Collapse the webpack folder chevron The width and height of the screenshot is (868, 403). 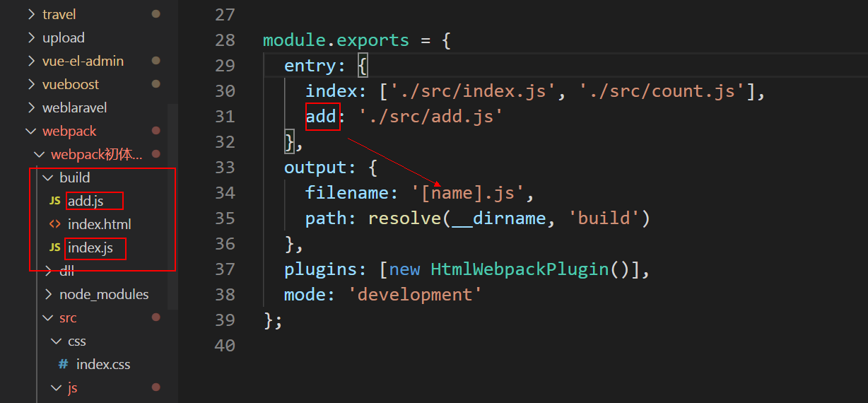point(31,131)
